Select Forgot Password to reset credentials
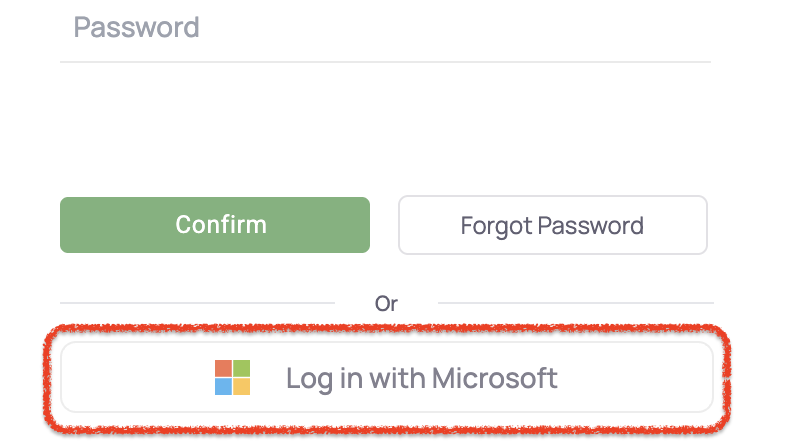Viewport: 786px width, 448px height. point(552,225)
